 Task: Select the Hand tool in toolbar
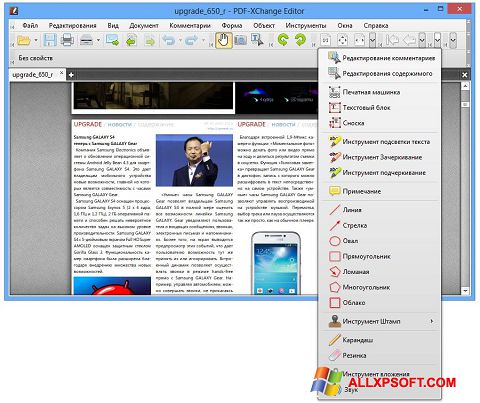click(x=223, y=41)
